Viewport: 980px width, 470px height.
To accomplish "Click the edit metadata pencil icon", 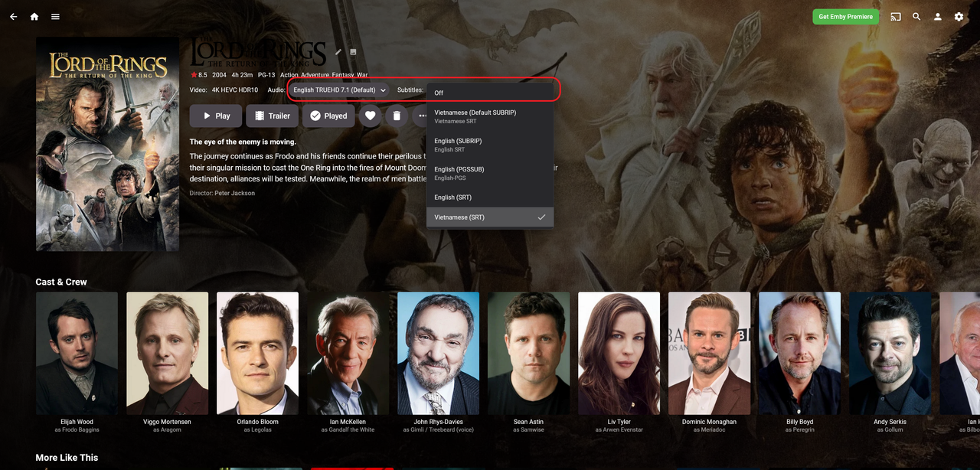I will tap(338, 52).
